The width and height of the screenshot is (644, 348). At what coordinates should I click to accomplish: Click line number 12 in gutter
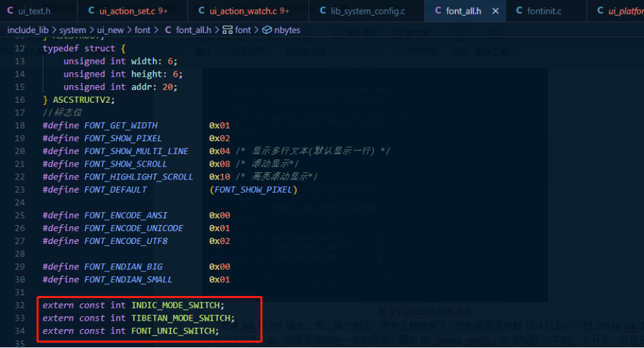[20, 49]
